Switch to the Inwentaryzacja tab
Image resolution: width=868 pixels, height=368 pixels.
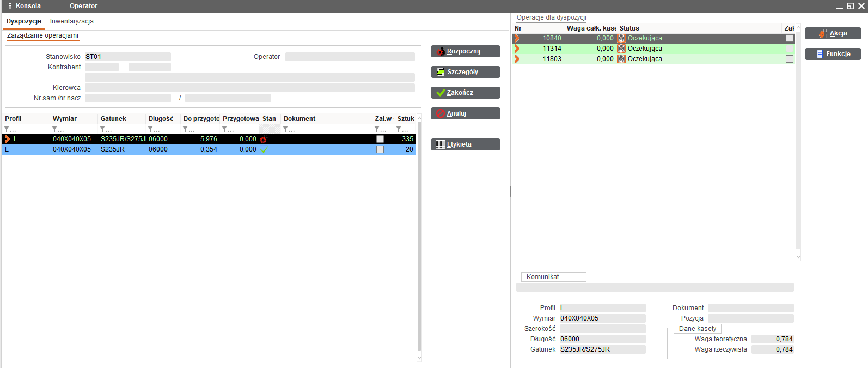(x=72, y=21)
